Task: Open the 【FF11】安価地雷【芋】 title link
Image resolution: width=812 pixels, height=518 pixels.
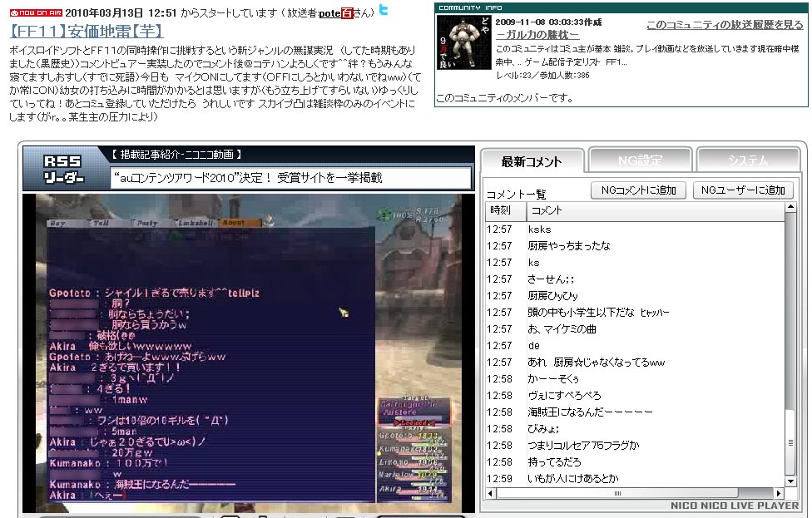Action: (x=87, y=31)
